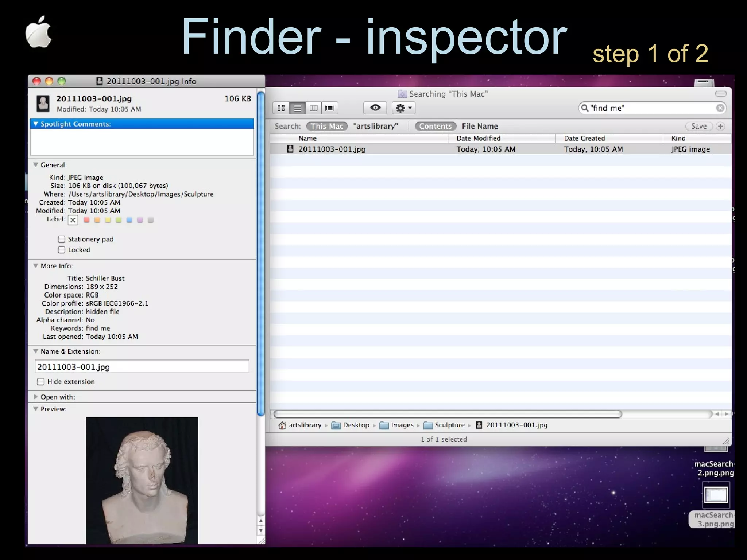This screenshot has height=560, width=747.
Task: Sort results by Name column
Action: [359, 138]
